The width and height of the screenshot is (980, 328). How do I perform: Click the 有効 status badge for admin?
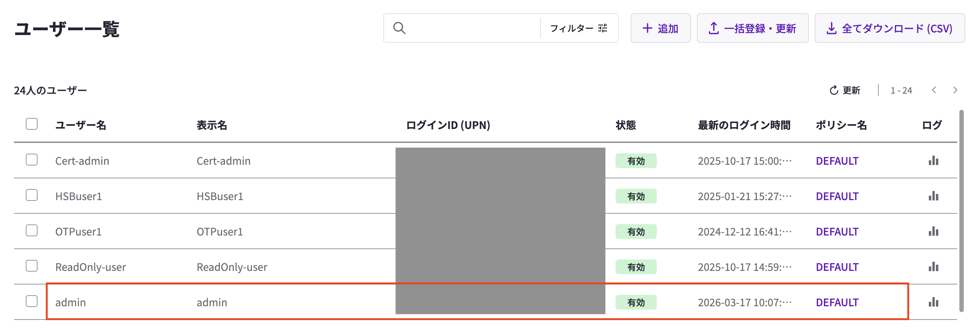(x=636, y=303)
